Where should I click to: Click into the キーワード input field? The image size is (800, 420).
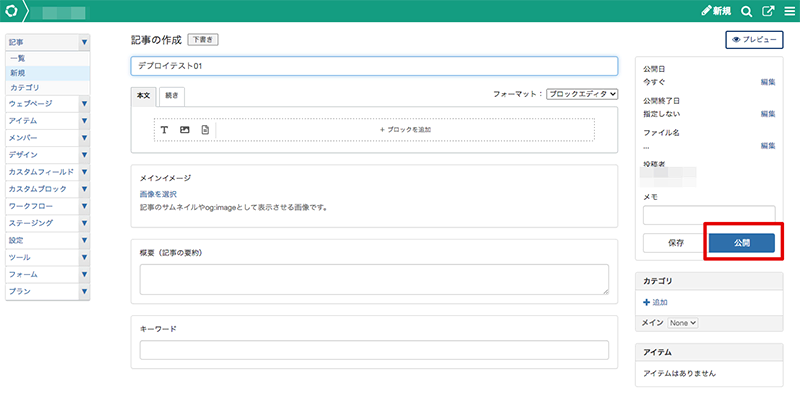[x=374, y=350]
